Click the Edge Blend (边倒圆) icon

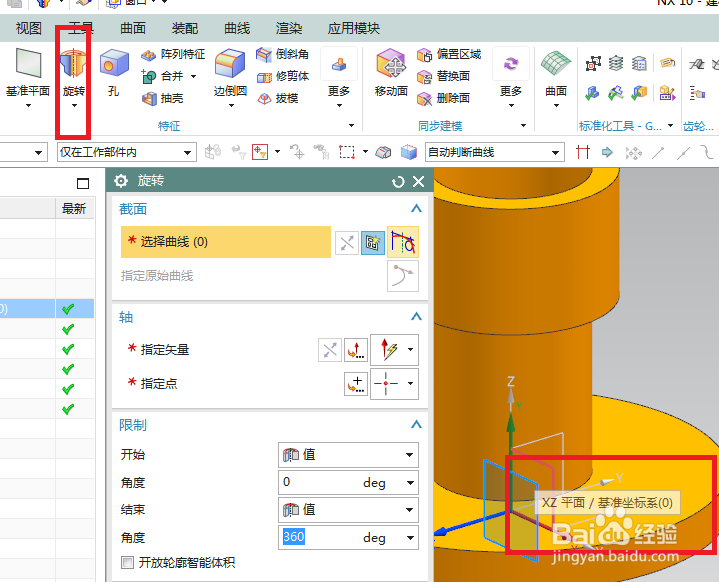[230, 63]
